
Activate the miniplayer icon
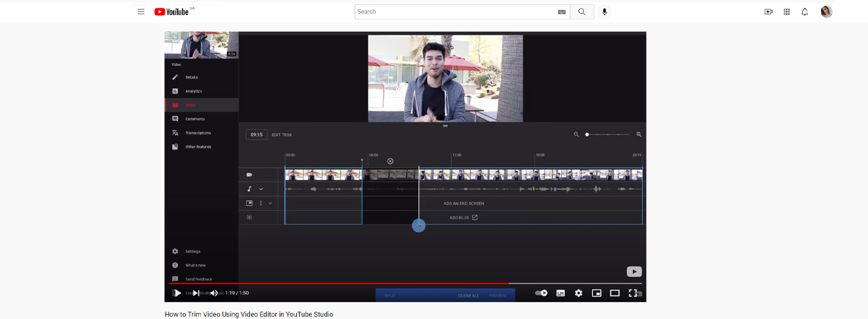click(x=596, y=293)
